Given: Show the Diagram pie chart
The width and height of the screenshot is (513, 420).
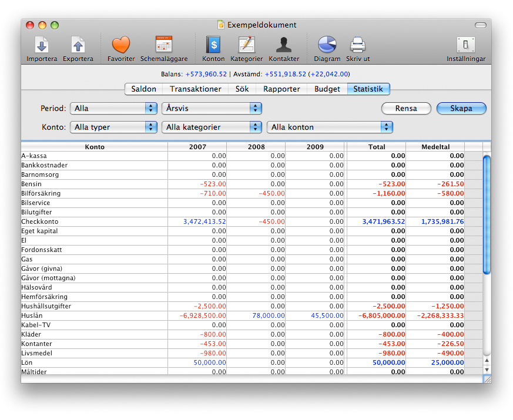Looking at the screenshot, I should [x=327, y=45].
